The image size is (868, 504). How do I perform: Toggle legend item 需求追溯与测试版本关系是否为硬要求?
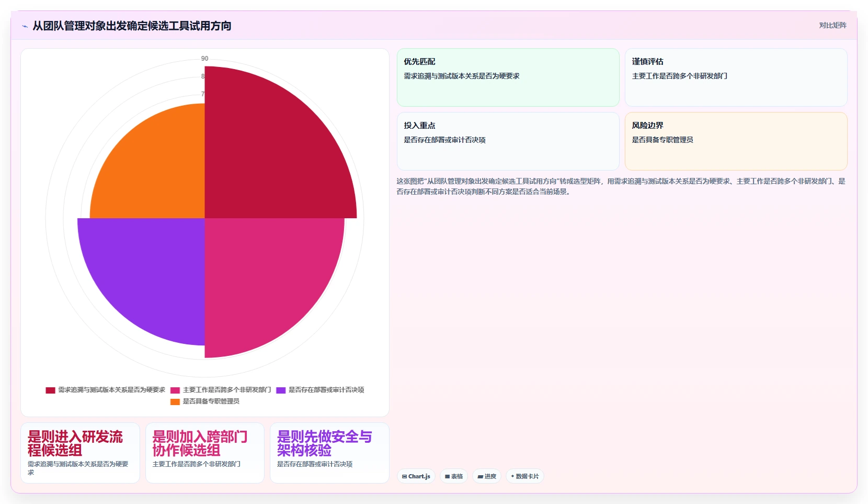pyautogui.click(x=106, y=390)
